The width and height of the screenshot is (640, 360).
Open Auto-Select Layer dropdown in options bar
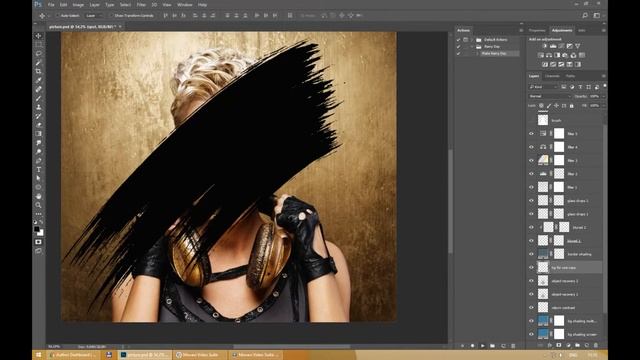(93, 16)
